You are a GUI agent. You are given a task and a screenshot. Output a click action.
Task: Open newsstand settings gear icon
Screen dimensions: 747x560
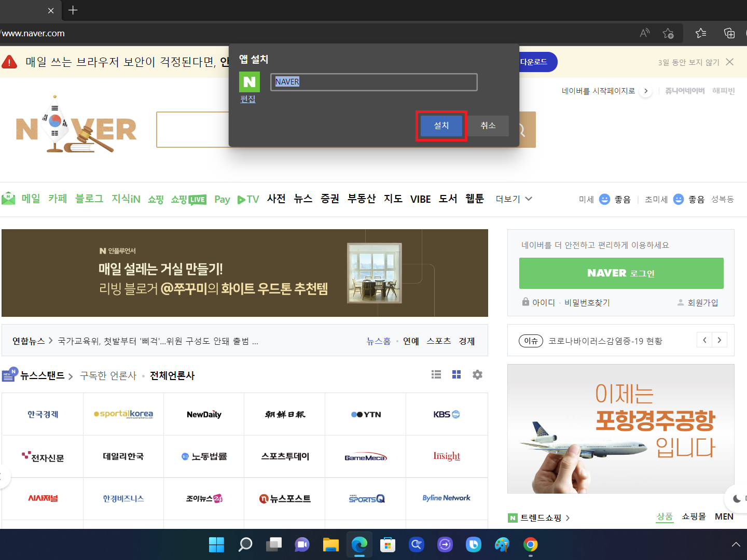pyautogui.click(x=477, y=374)
